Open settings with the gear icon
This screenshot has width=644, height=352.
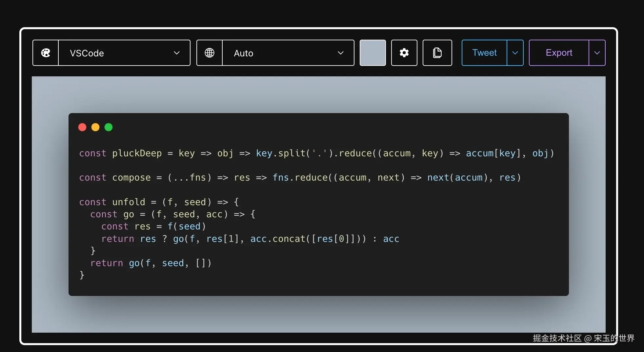(x=404, y=53)
